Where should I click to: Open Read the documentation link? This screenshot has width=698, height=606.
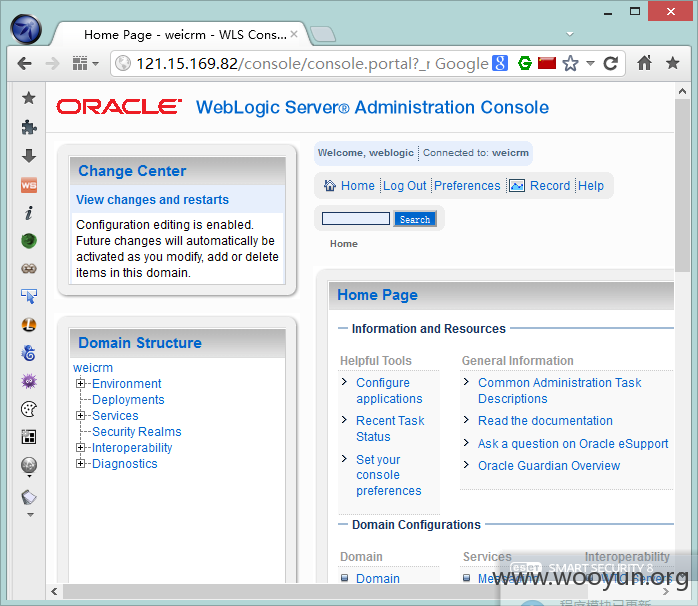[x=545, y=420]
